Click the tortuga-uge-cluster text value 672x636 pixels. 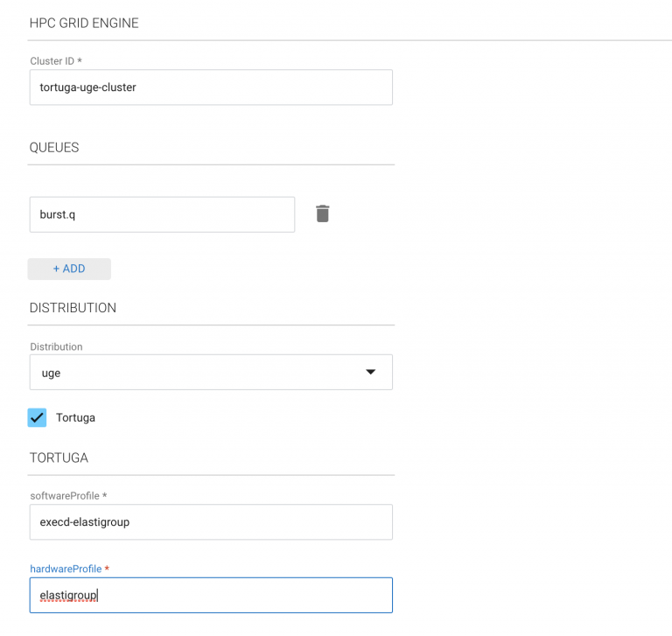pyautogui.click(x=87, y=87)
